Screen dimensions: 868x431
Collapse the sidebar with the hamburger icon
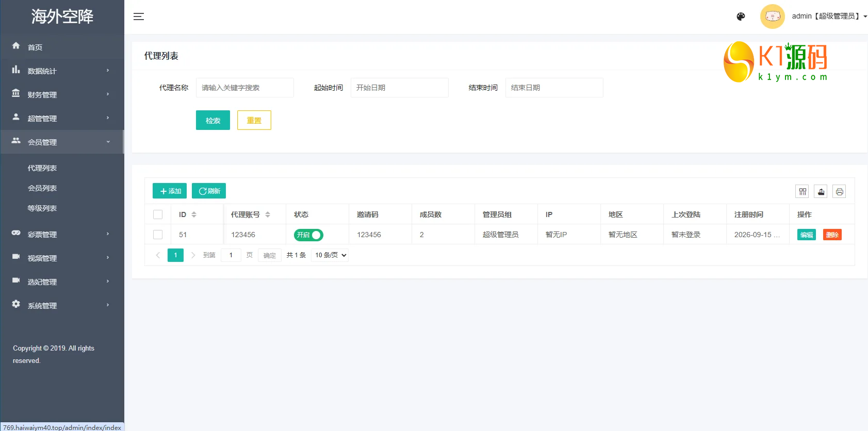139,16
